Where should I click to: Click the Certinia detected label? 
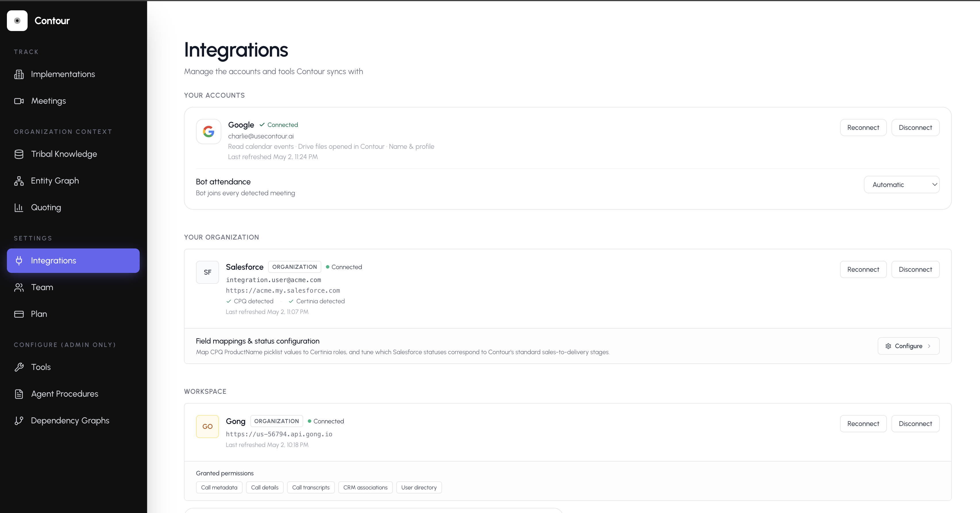tap(316, 301)
